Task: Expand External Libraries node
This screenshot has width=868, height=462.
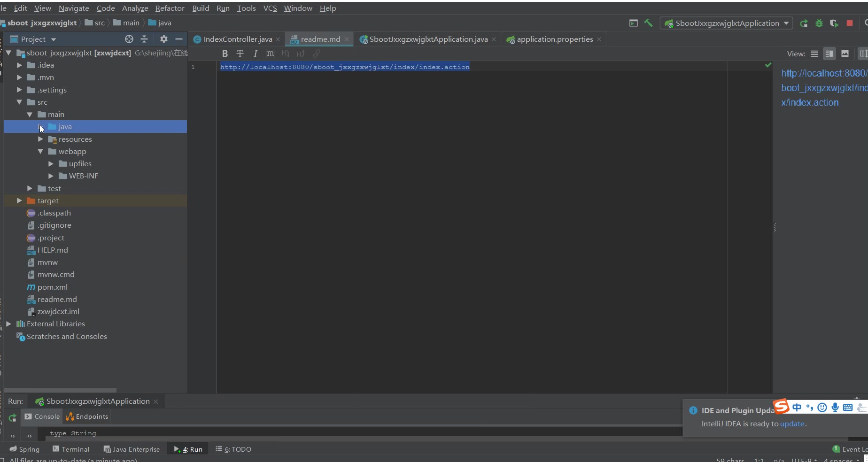Action: [8, 323]
